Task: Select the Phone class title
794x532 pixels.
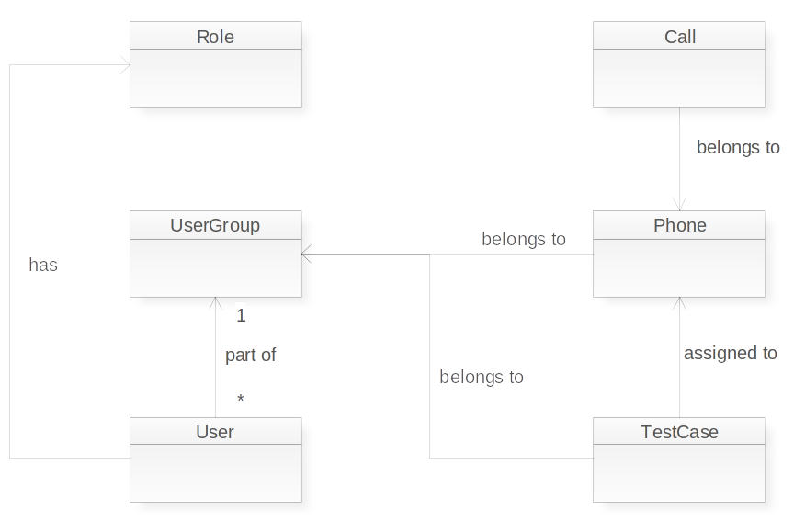Action: click(x=679, y=226)
